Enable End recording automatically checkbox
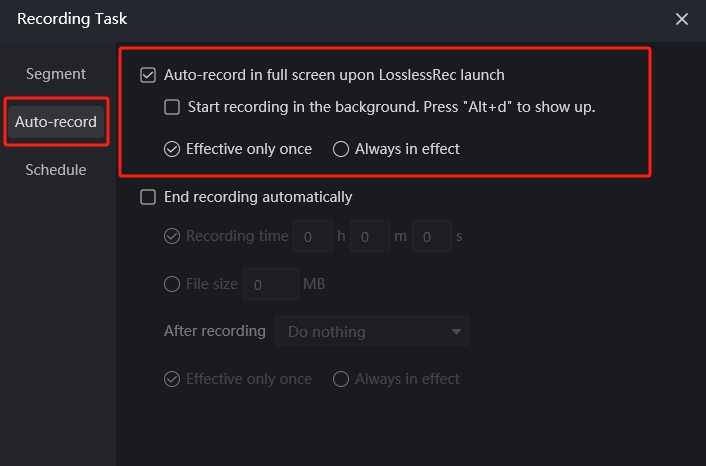 [148, 197]
